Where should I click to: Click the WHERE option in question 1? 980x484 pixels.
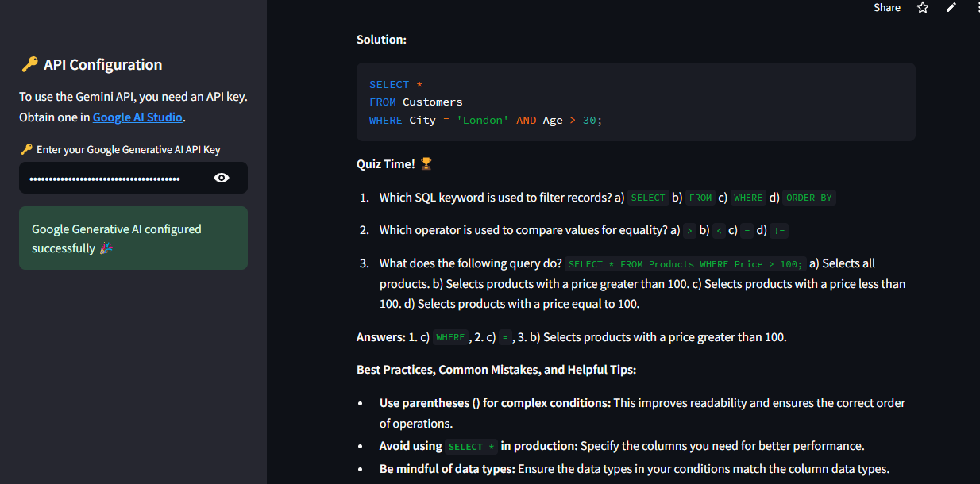tap(747, 198)
